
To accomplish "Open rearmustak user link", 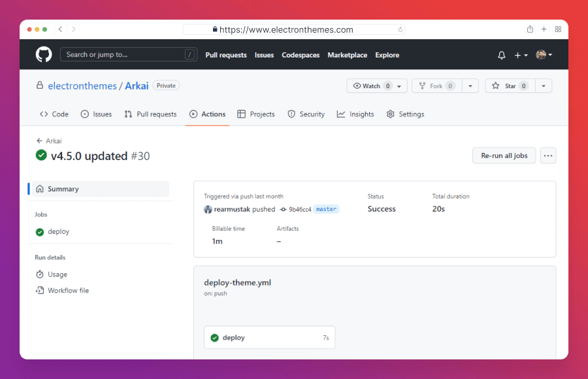I will (x=232, y=209).
